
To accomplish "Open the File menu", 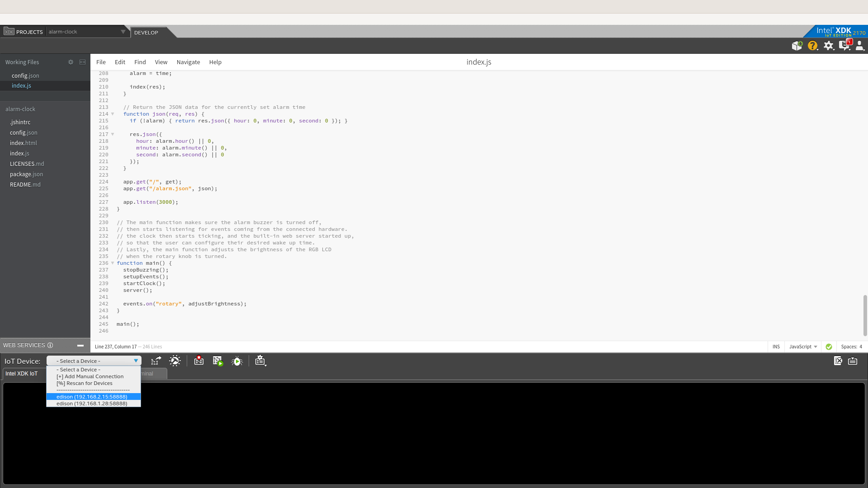I will [x=101, y=62].
